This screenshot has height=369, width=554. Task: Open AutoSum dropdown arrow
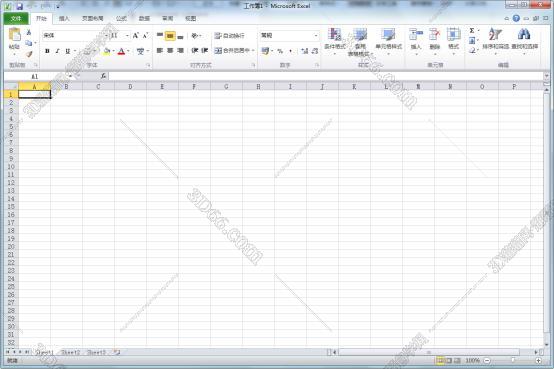click(479, 31)
